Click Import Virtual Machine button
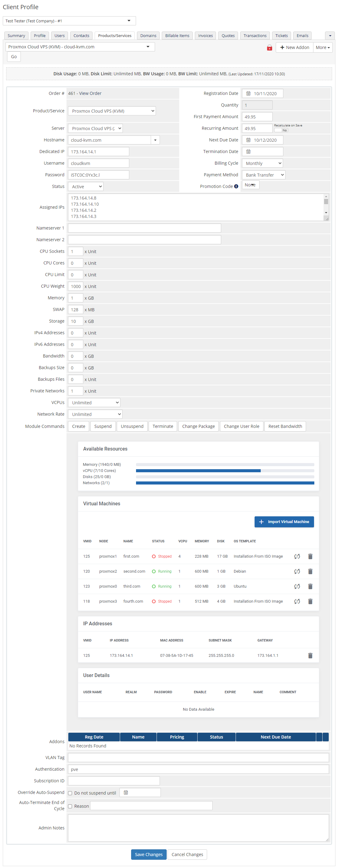Image resolution: width=337 pixels, height=868 pixels. point(284,522)
